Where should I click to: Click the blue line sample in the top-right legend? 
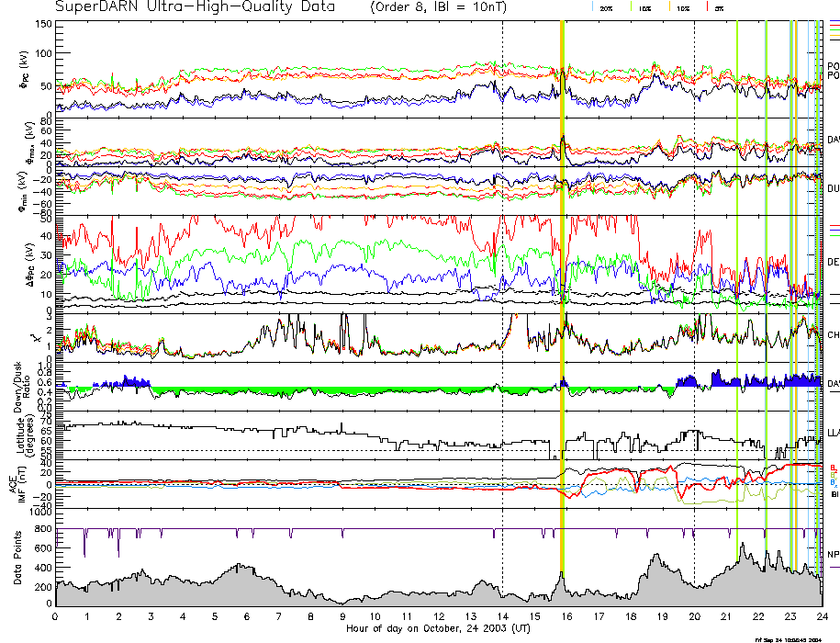tap(834, 21)
